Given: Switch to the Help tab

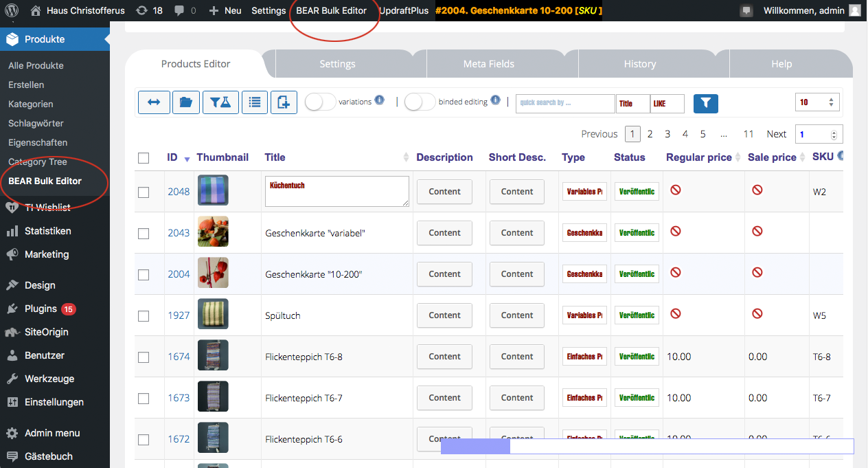Looking at the screenshot, I should pyautogui.click(x=781, y=64).
